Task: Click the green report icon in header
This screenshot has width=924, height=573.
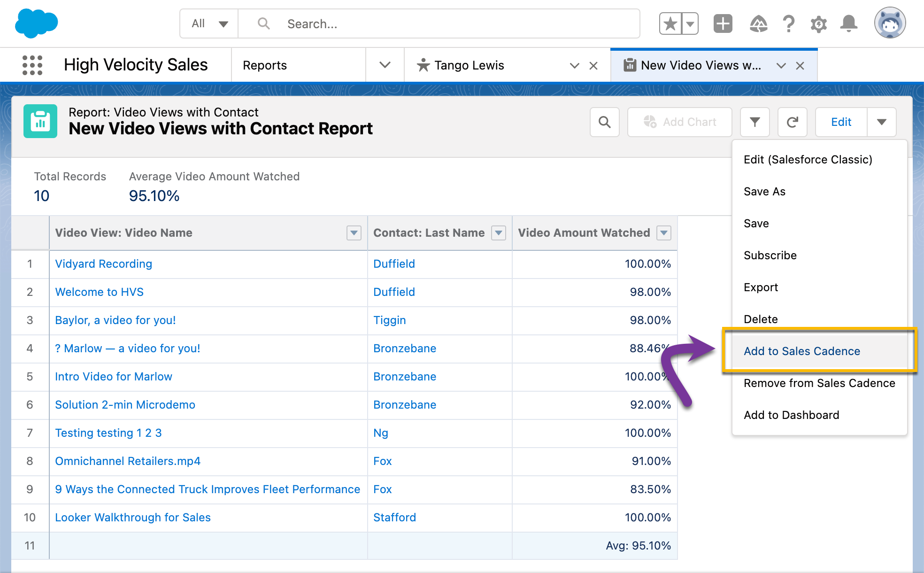Action: pos(40,121)
